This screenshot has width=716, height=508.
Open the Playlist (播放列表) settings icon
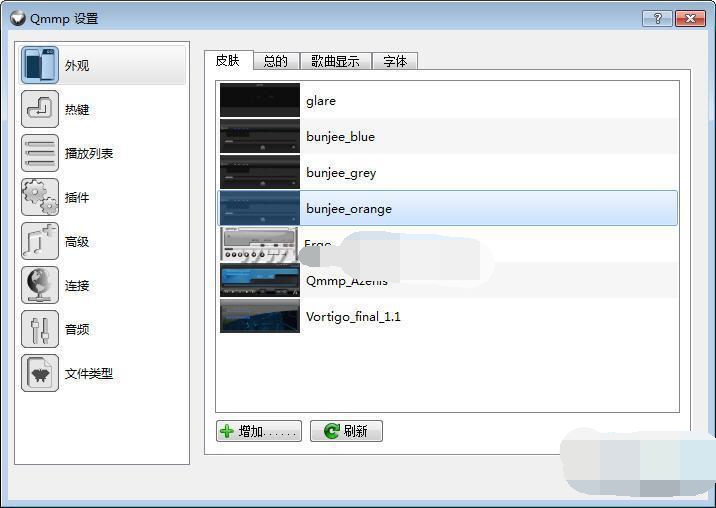[x=40, y=153]
